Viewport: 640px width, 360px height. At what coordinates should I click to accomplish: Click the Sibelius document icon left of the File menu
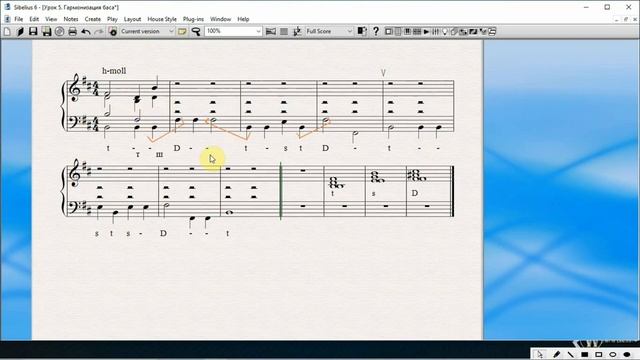7,19
